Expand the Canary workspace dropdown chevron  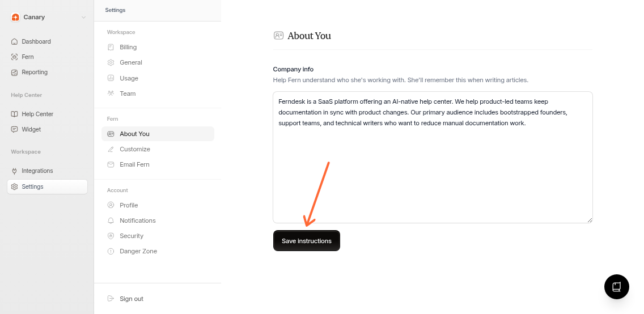[83, 17]
